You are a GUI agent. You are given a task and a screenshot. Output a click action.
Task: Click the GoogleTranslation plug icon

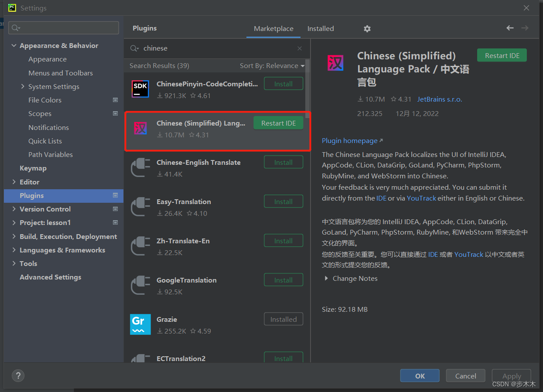tap(140, 285)
